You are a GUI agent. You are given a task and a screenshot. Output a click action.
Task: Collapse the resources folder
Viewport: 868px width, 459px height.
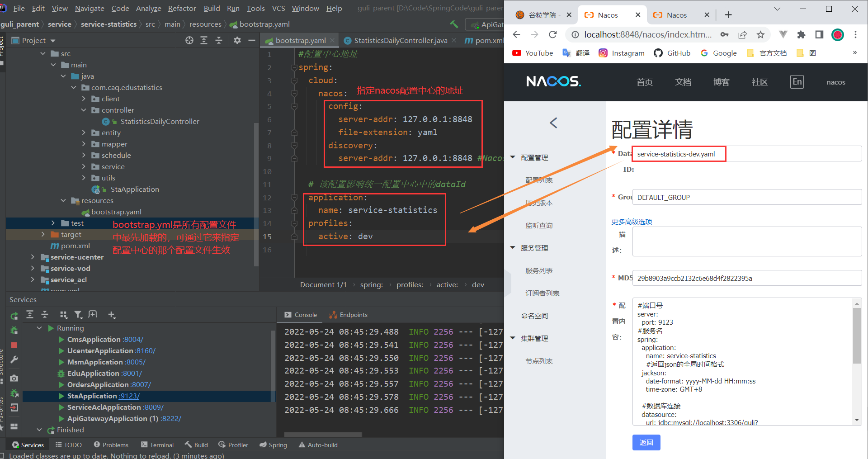click(63, 200)
